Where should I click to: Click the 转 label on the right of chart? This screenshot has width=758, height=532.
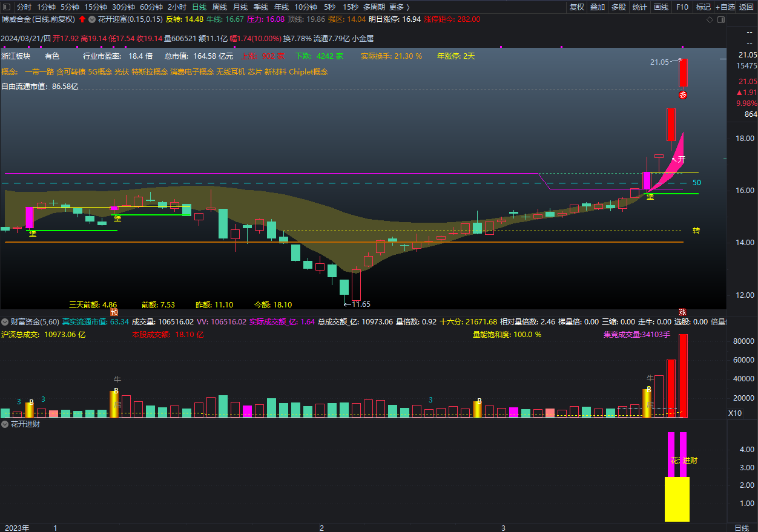(696, 231)
